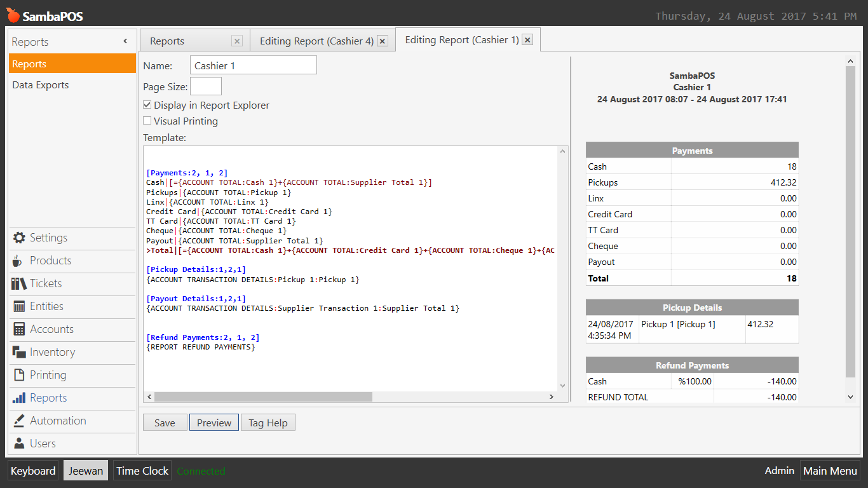This screenshot has width=868, height=488.
Task: Click the [Refund Payments:2, 1, 2] template line
Action: click(x=203, y=337)
